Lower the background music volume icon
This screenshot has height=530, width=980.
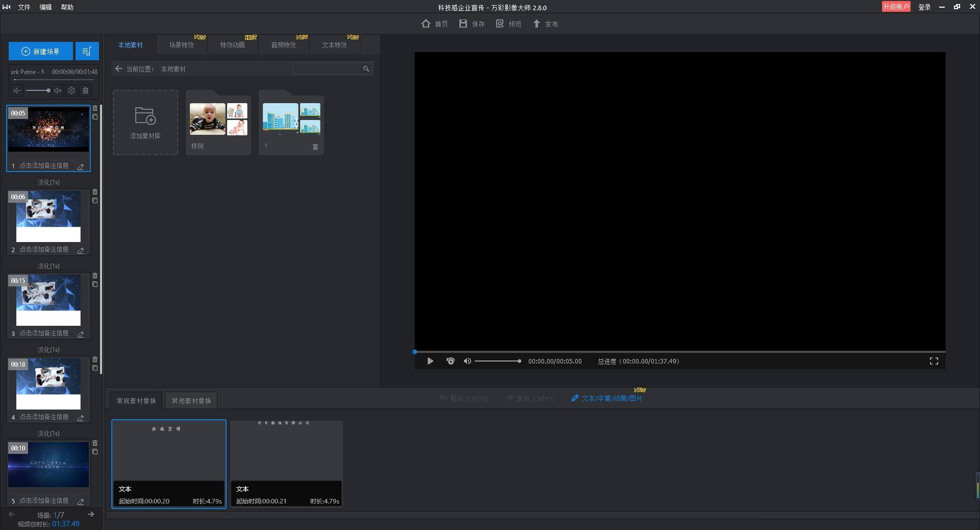click(x=17, y=90)
